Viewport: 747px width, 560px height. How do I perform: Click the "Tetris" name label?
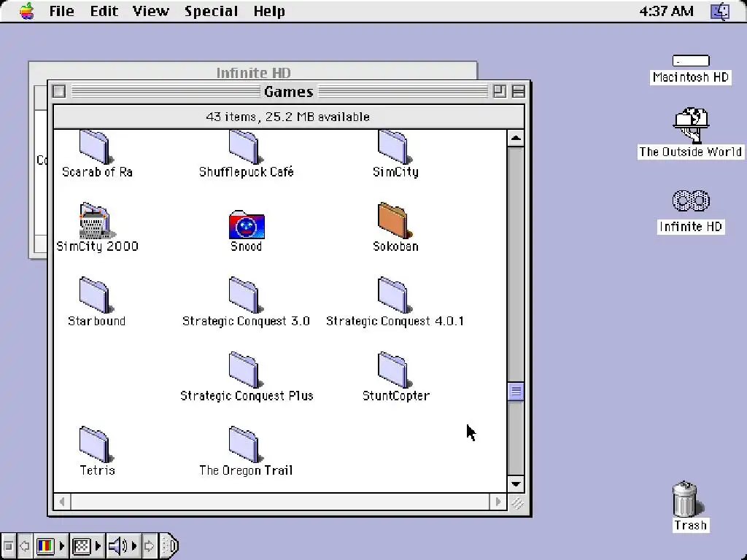[97, 470]
